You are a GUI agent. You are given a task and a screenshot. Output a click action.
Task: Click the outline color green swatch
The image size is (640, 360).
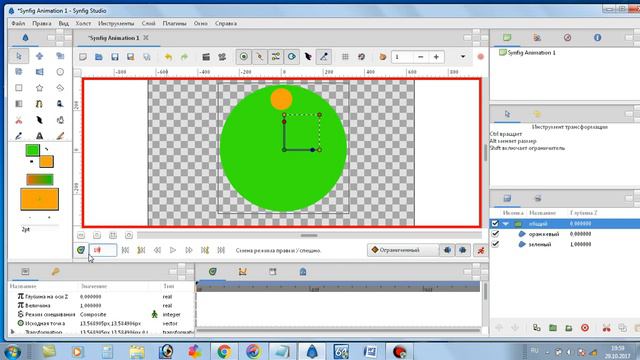pyautogui.click(x=32, y=150)
